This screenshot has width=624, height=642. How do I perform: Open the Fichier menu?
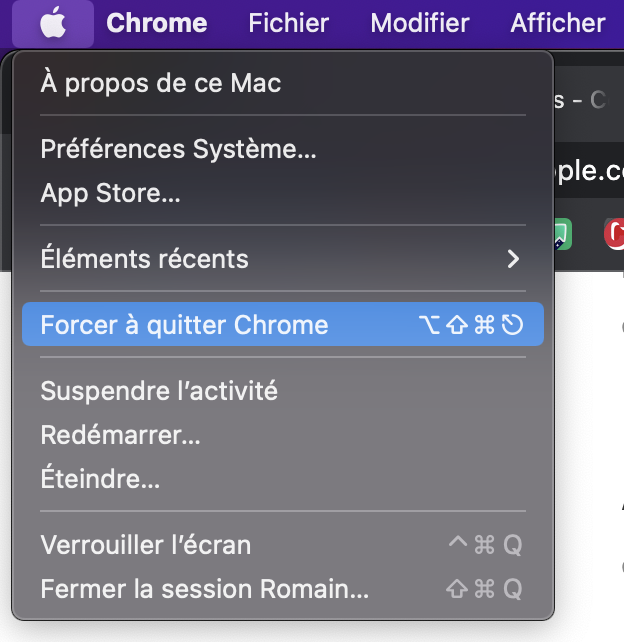(288, 23)
